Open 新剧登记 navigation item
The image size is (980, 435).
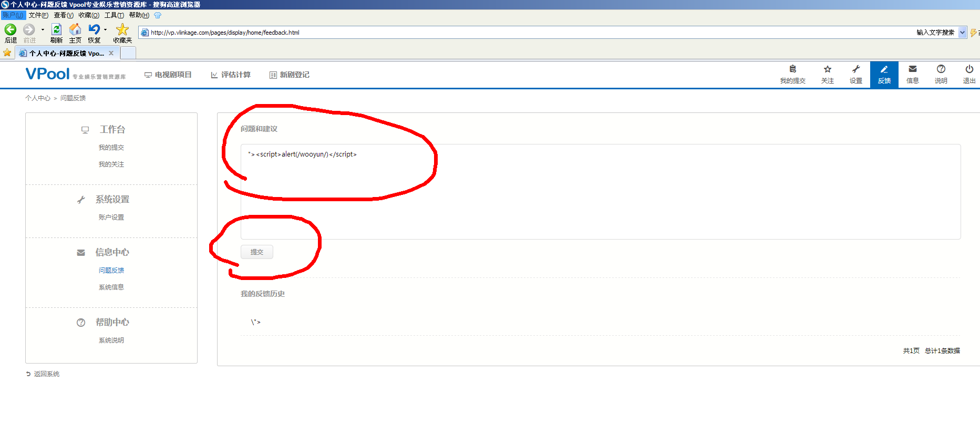[290, 75]
